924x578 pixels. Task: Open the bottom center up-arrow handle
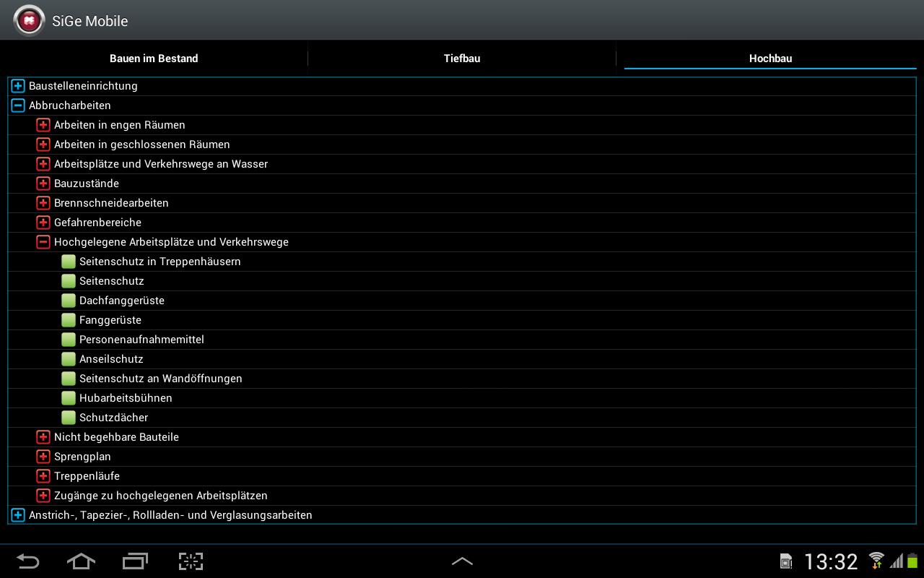click(x=462, y=561)
